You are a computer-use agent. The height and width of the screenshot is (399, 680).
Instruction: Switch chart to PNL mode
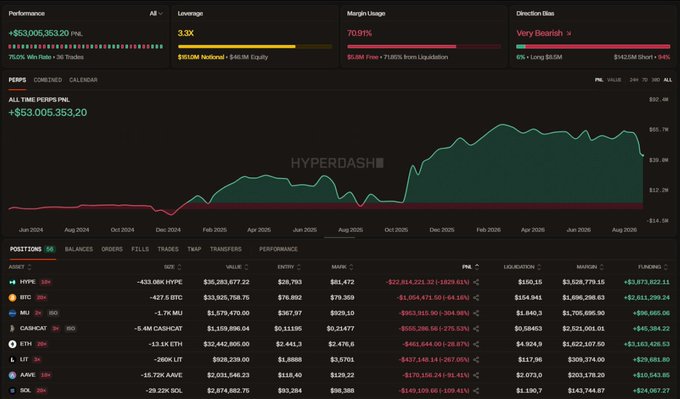click(599, 80)
